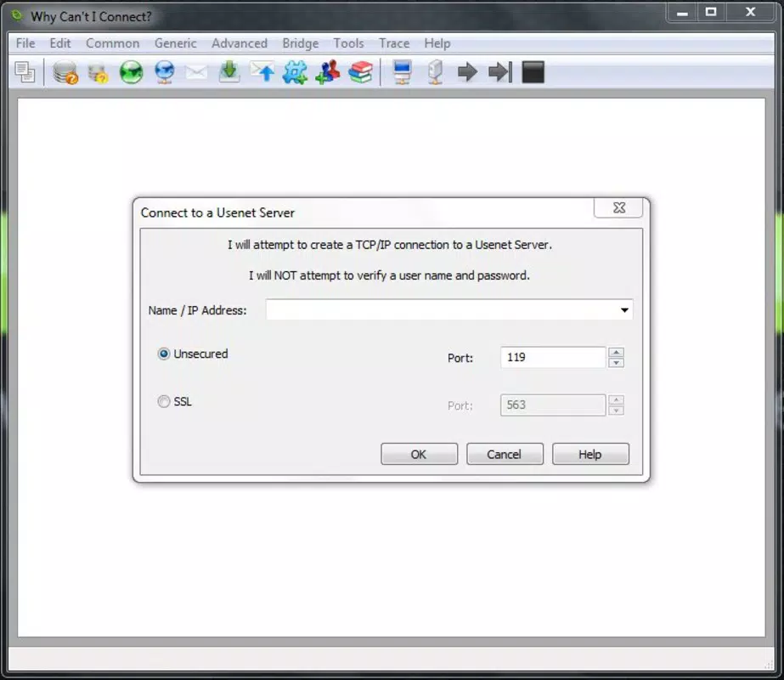Open the Name / IP Address dropdown arrow
The width and height of the screenshot is (784, 680).
coord(624,310)
